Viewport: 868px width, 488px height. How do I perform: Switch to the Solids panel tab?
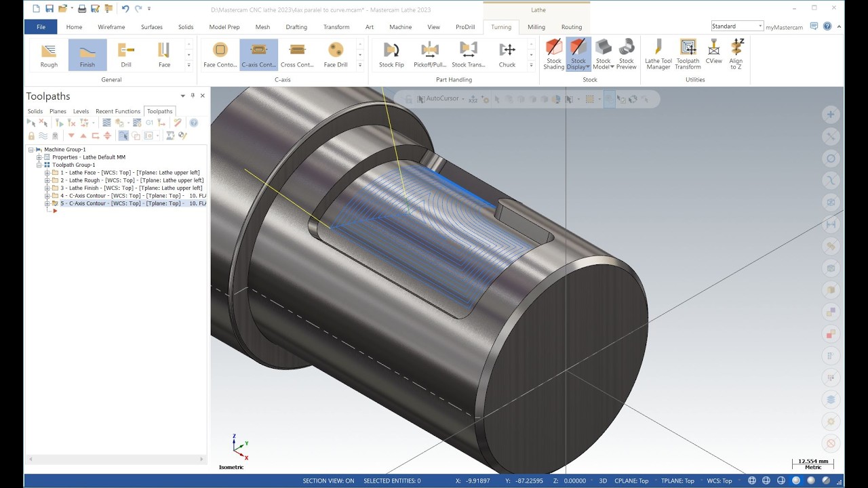tap(35, 111)
